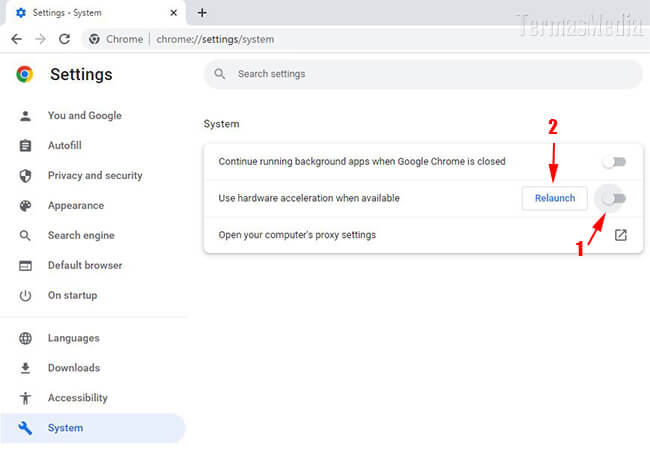Screen dimensions: 650x450
Task: Click 'Use hardware acceleration when available' text
Action: (309, 198)
